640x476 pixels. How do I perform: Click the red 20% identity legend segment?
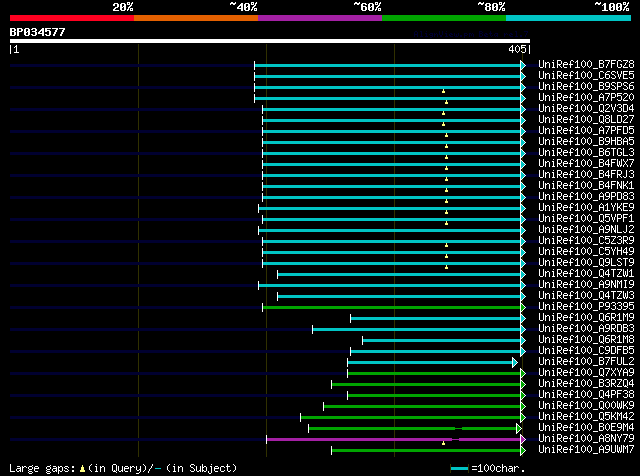[72, 18]
